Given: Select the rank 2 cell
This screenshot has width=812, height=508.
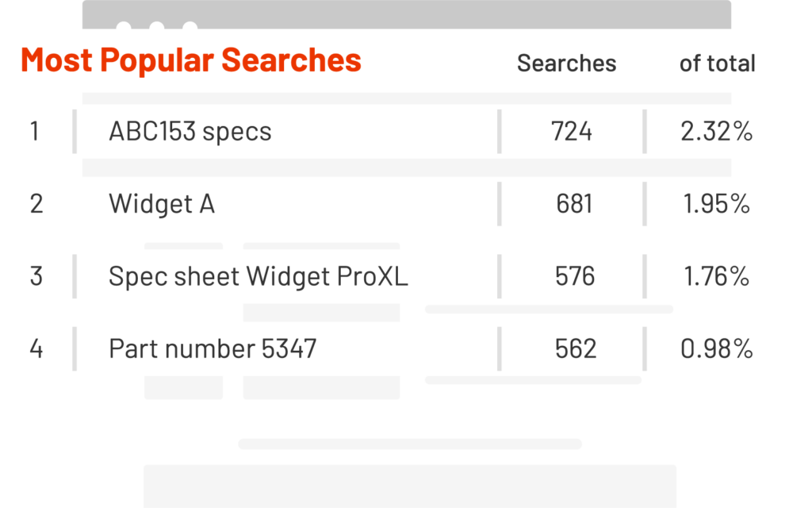Looking at the screenshot, I should (x=36, y=204).
